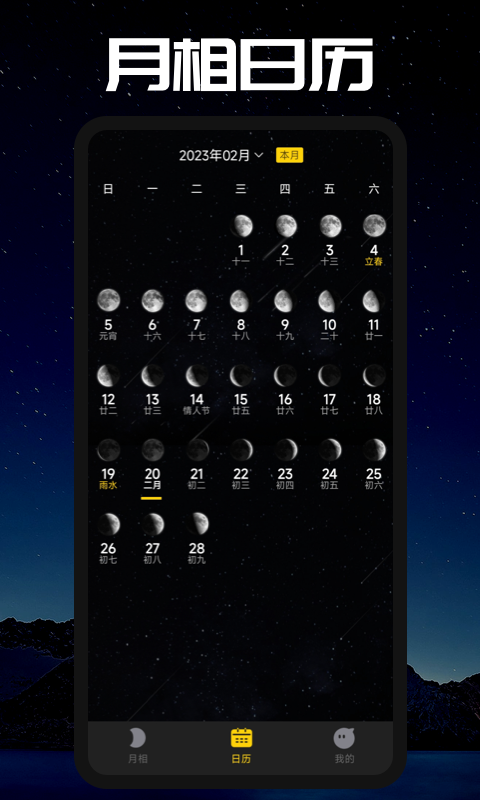This screenshot has width=480, height=800.
Task: Tap the 立春 solar term label
Action: [374, 262]
